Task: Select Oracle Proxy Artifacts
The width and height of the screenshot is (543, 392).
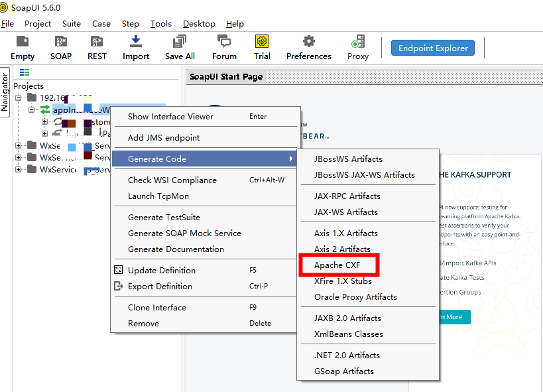Action: (x=368, y=297)
